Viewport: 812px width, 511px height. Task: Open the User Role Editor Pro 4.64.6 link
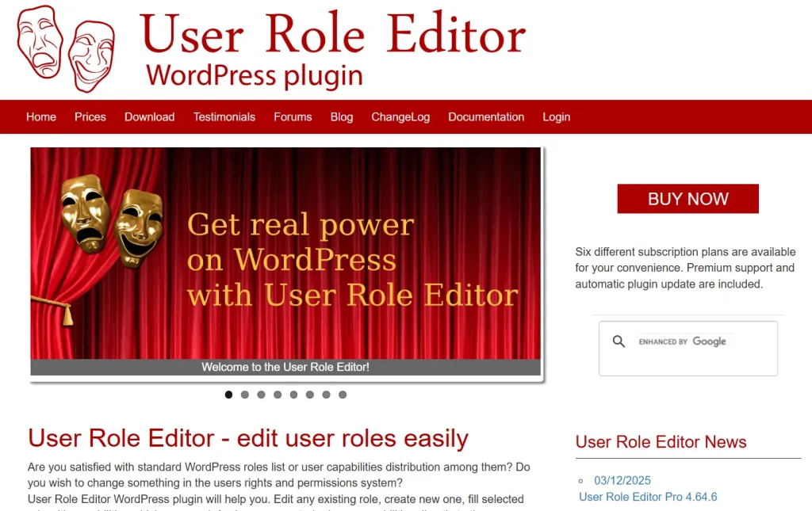click(648, 497)
